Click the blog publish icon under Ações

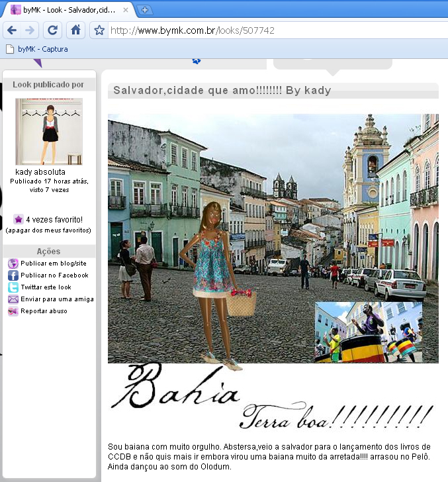(13, 264)
